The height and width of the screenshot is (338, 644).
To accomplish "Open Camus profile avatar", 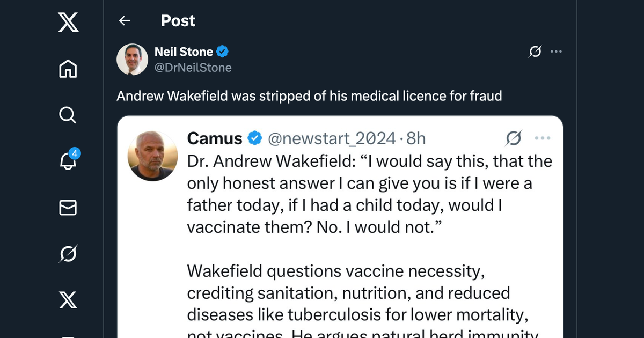I will (x=152, y=156).
